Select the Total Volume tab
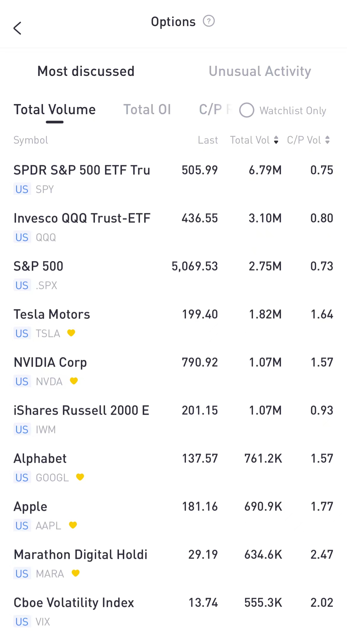 pyautogui.click(x=55, y=110)
